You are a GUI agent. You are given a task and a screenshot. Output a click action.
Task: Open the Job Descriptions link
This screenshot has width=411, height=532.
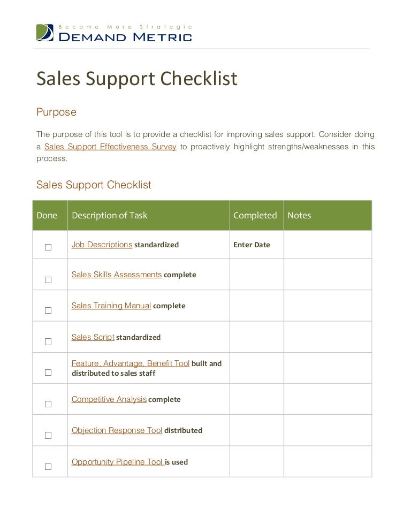pyautogui.click(x=102, y=245)
